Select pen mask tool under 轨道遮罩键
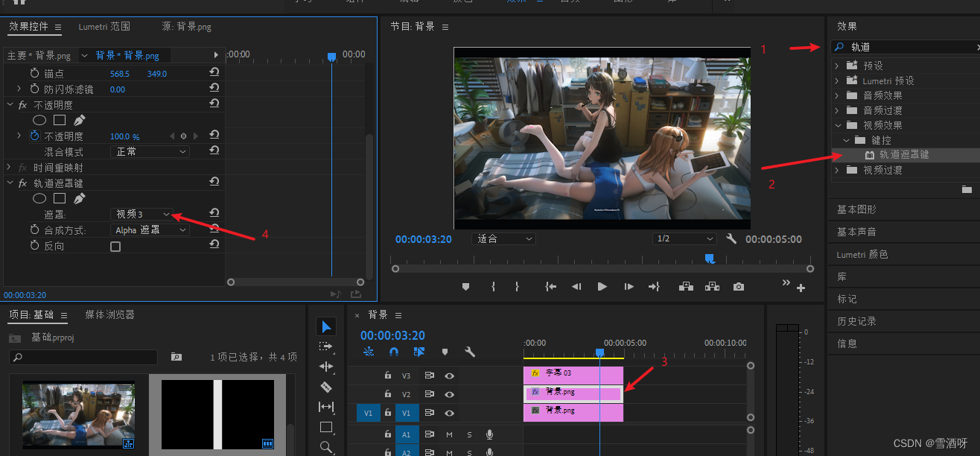This screenshot has height=456, width=980. [x=79, y=199]
